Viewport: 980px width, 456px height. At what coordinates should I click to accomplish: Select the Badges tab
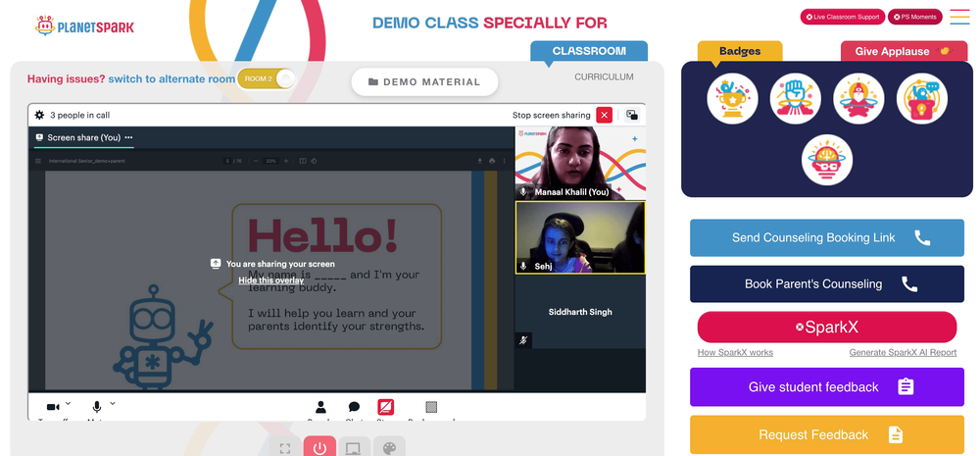pos(740,51)
